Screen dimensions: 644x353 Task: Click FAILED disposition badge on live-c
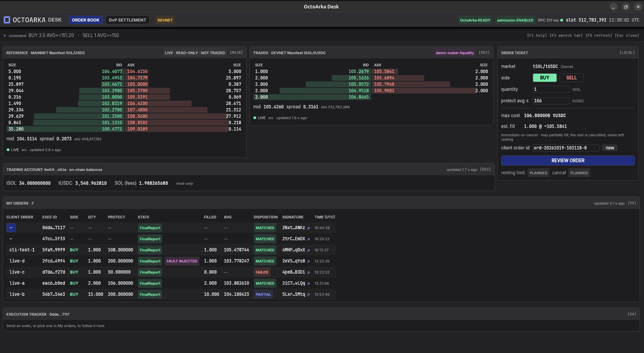[x=262, y=272]
